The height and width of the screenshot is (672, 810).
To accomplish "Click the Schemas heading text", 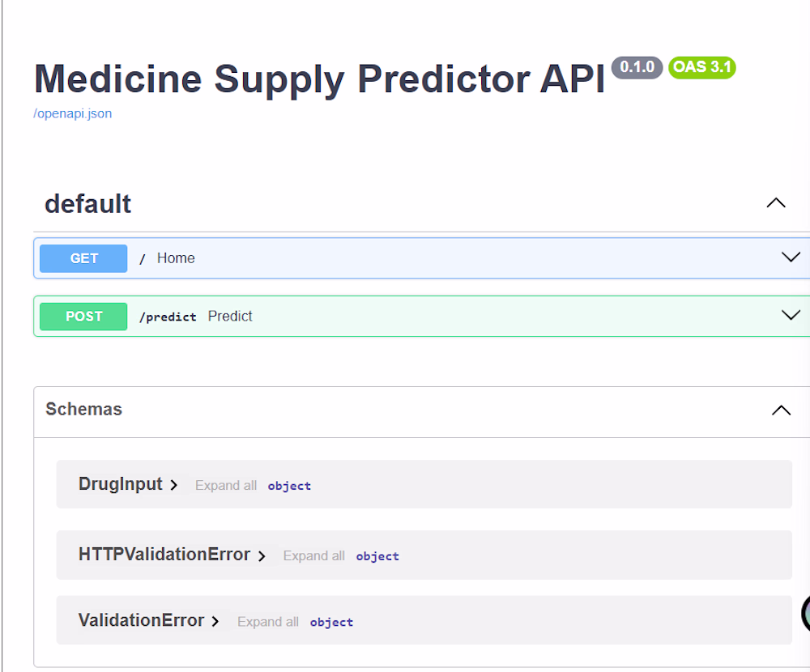I will (x=83, y=410).
